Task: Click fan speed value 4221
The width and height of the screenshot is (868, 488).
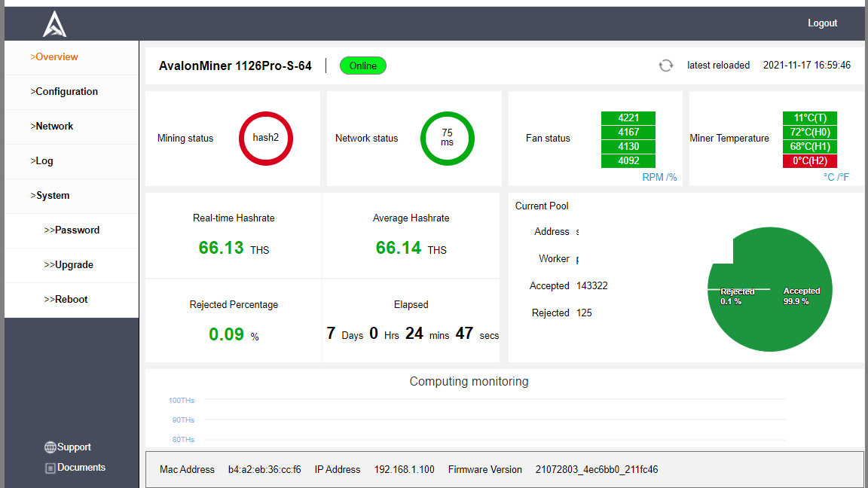Action: pos(628,117)
